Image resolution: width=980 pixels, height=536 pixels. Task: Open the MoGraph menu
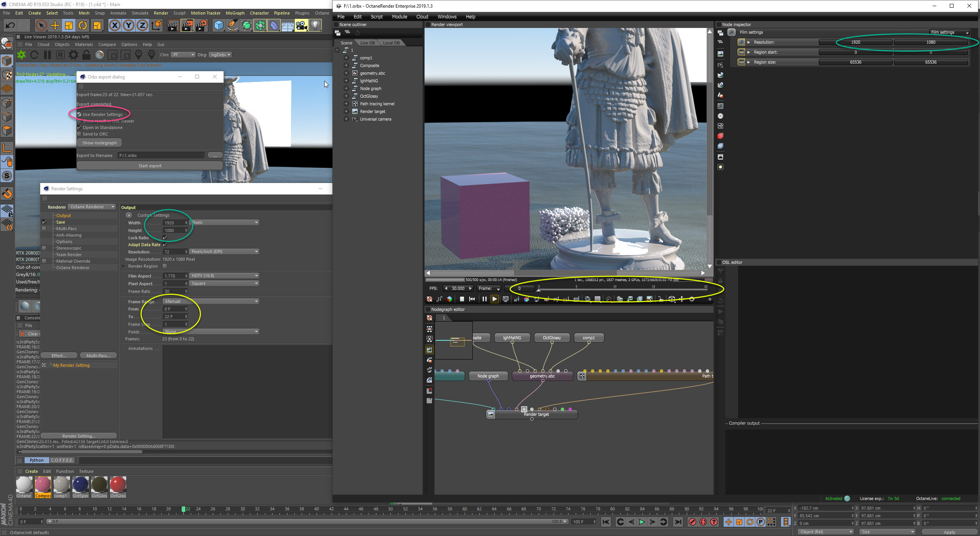pos(235,13)
